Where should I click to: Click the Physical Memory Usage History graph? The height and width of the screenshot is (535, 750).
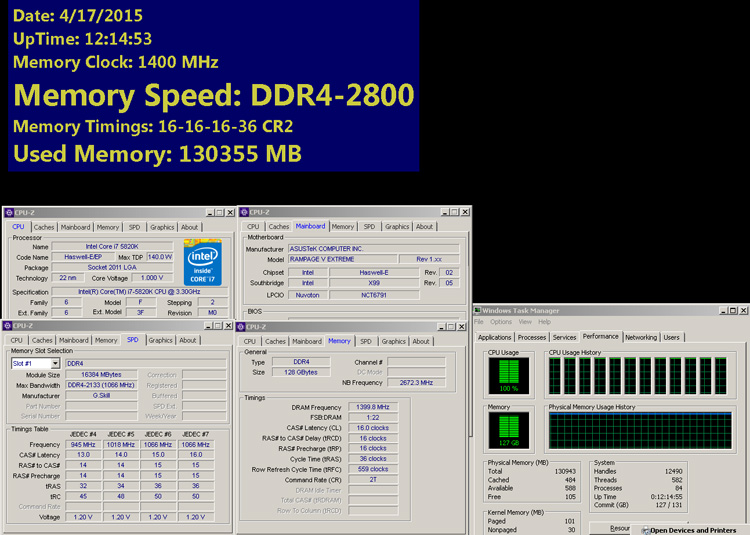tap(640, 430)
